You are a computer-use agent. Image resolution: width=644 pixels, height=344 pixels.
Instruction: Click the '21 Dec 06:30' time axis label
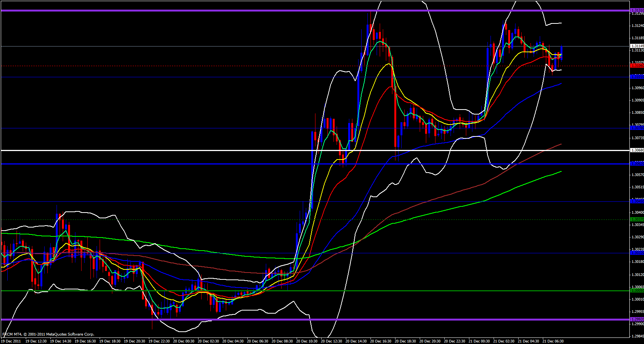(x=553, y=341)
